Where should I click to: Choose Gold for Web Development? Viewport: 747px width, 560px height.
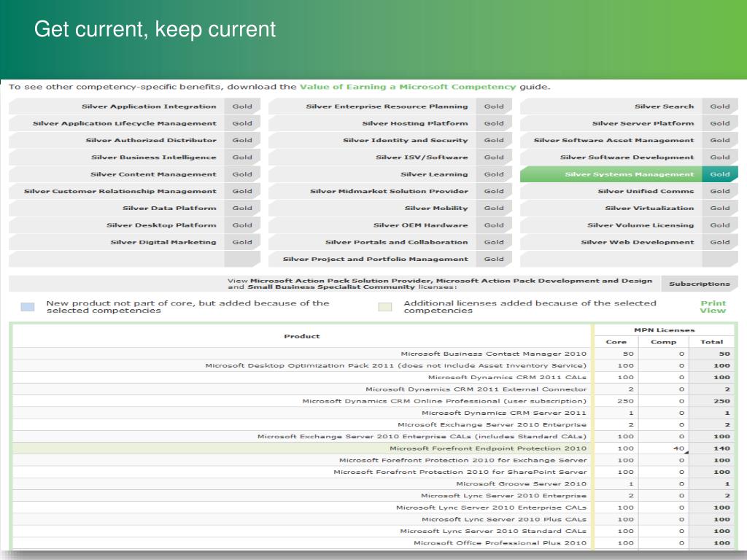720,242
